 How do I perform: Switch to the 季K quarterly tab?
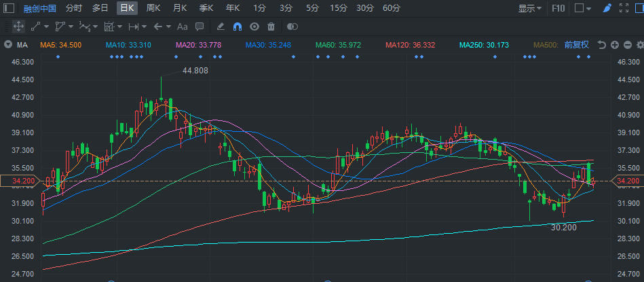pyautogui.click(x=206, y=7)
